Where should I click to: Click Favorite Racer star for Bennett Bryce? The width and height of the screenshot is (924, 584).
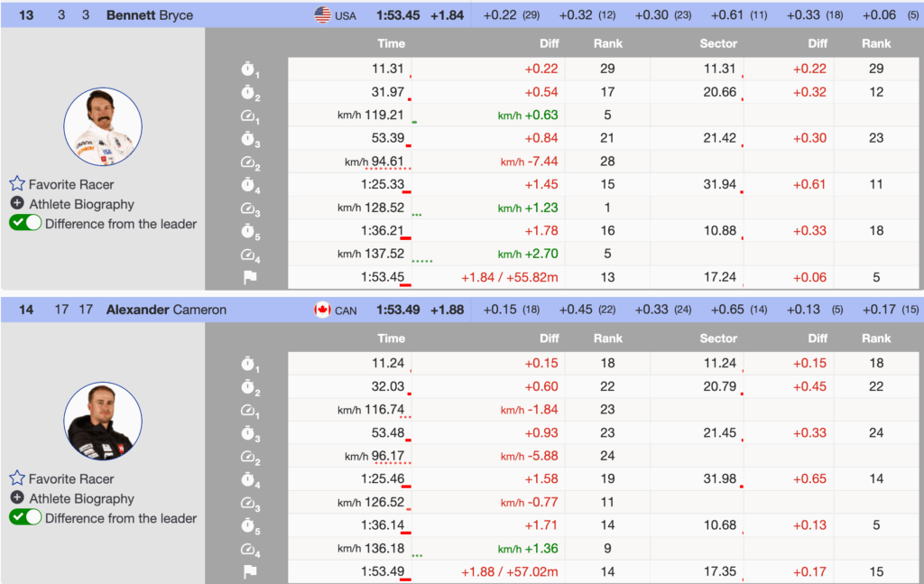[x=17, y=184]
